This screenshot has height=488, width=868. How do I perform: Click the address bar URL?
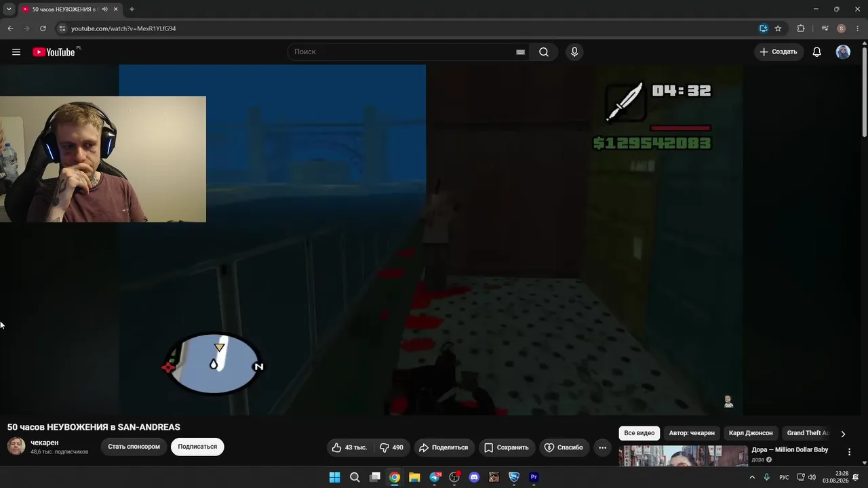123,28
